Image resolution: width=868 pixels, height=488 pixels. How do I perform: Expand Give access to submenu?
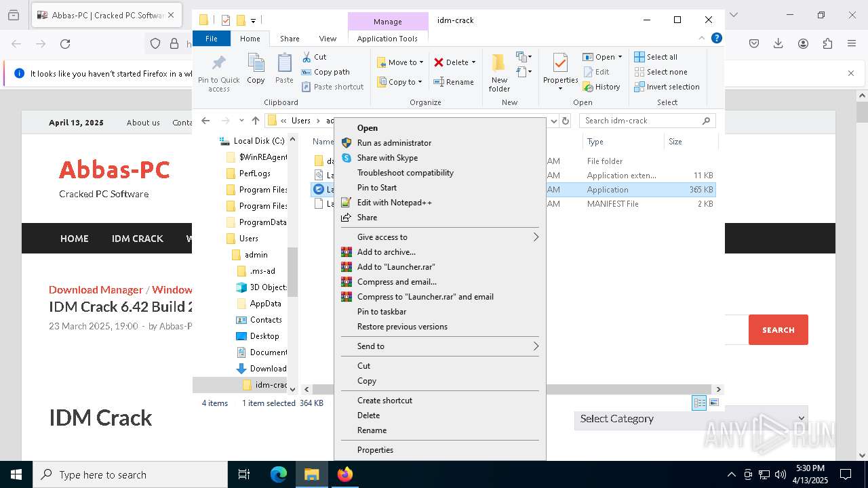click(x=440, y=237)
